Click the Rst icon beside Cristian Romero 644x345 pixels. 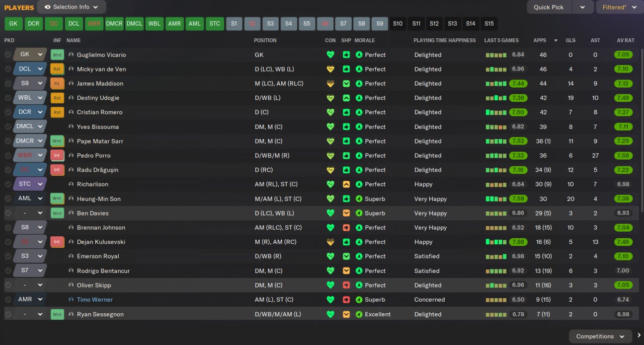[57, 112]
